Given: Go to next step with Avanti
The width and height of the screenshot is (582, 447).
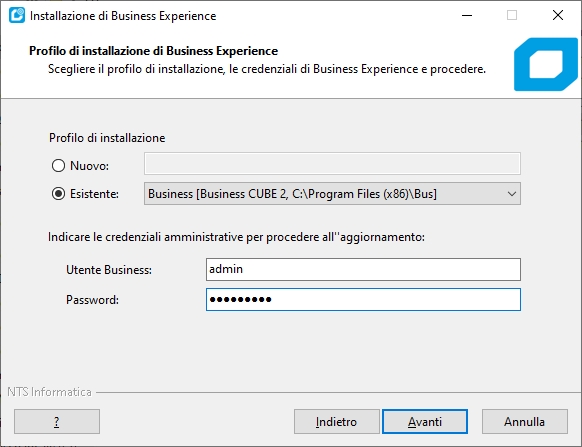Looking at the screenshot, I should (x=425, y=421).
